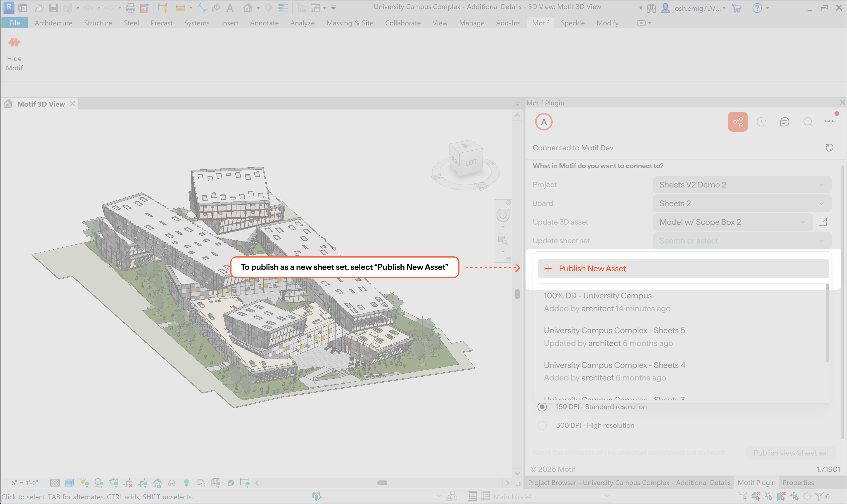Click the Thin Lines icon
This screenshot has width=847, height=504.
pos(283,8)
